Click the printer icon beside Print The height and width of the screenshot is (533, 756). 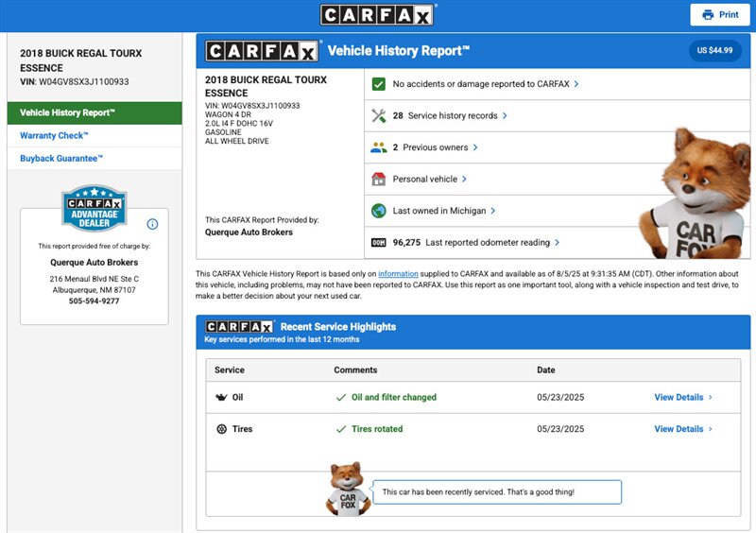(708, 14)
